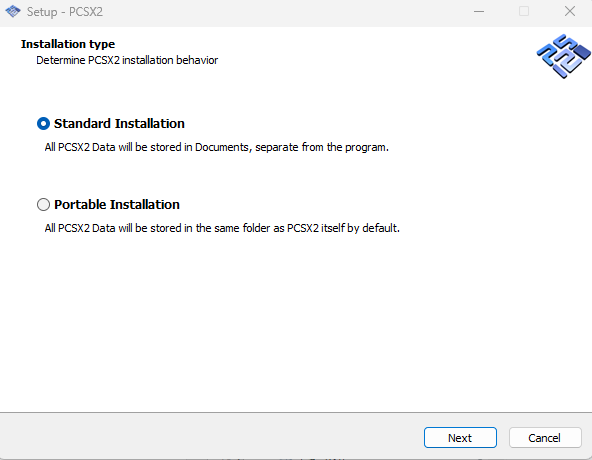Viewport: 592px width, 460px height.
Task: Click the large PCSX2 logo graphic
Action: coord(564,56)
